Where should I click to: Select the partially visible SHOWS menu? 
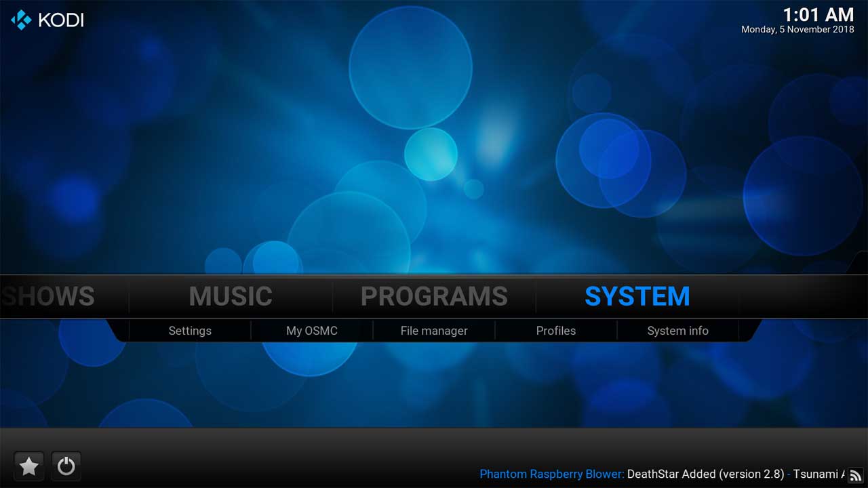click(47, 297)
